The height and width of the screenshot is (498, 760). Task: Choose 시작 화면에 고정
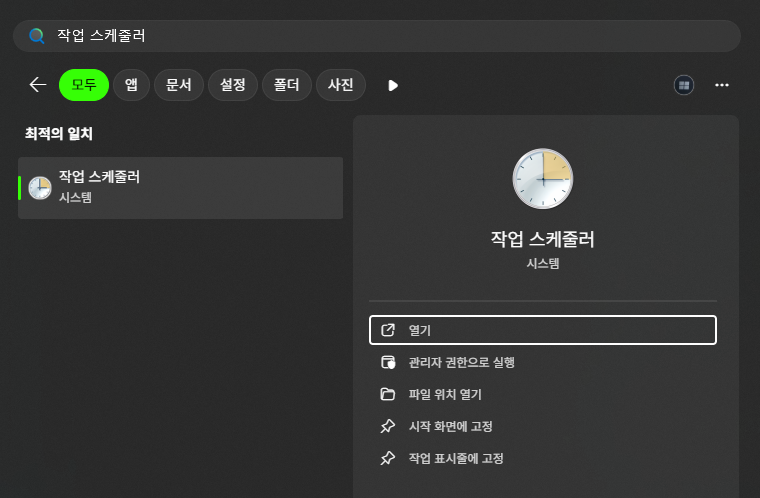543,426
